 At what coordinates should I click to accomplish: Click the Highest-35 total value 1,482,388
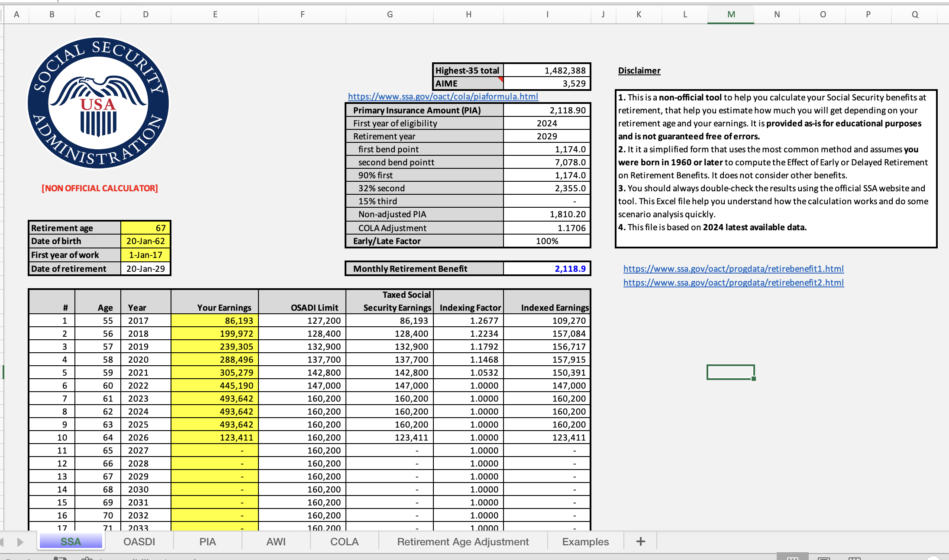coord(547,71)
